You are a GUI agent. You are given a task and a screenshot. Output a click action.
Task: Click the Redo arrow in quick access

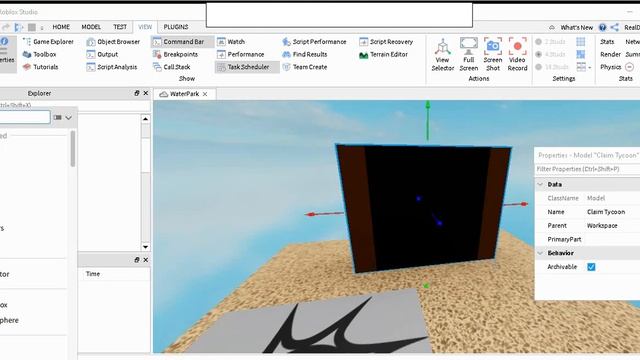tap(6, 27)
